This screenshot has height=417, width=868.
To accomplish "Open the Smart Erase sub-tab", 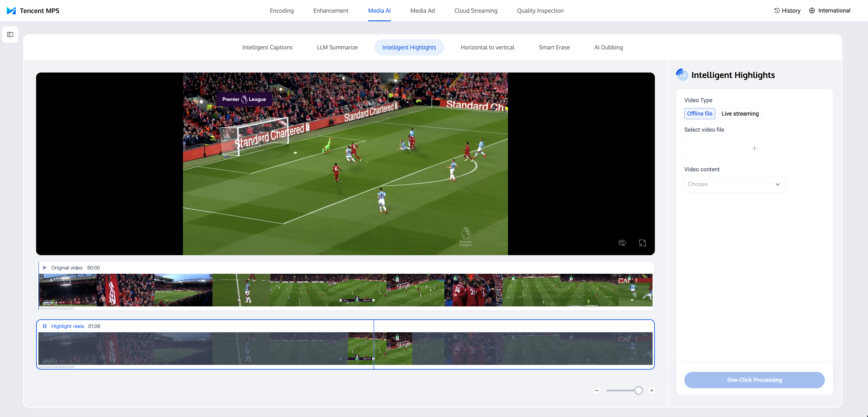I will point(554,47).
